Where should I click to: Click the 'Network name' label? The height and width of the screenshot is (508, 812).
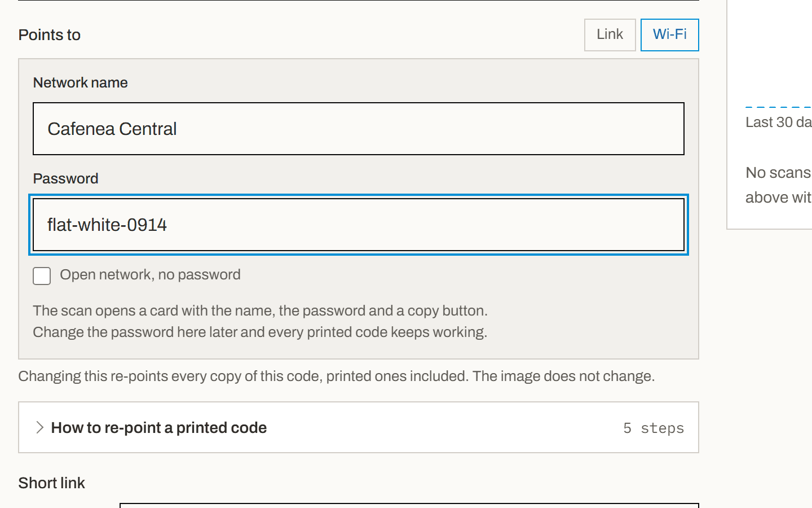point(80,82)
